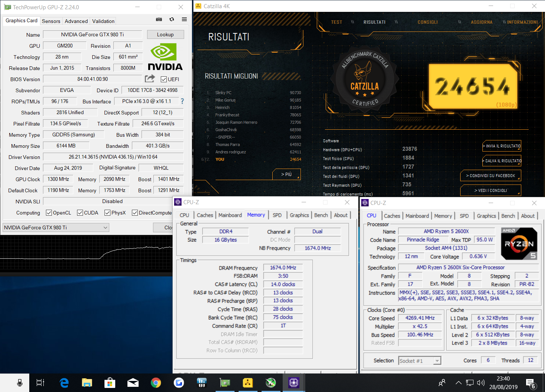Open the Mail app from the taskbar

click(x=133, y=383)
